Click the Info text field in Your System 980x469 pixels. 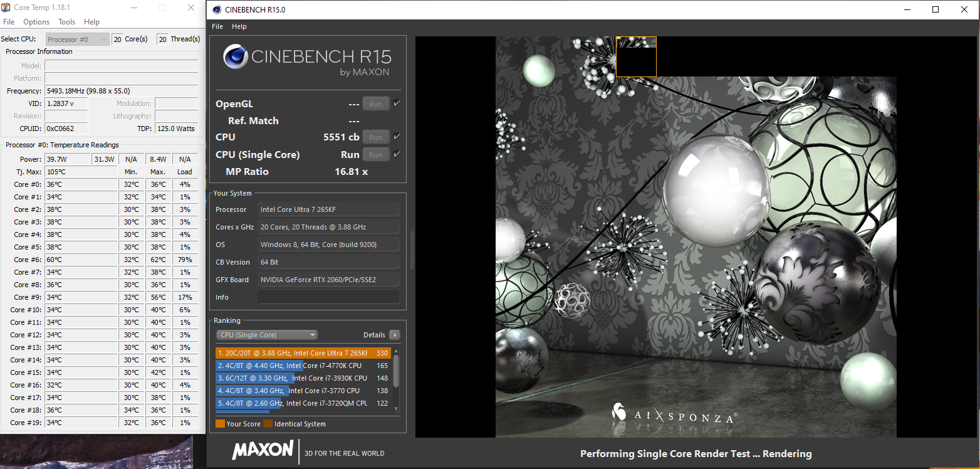tap(329, 297)
